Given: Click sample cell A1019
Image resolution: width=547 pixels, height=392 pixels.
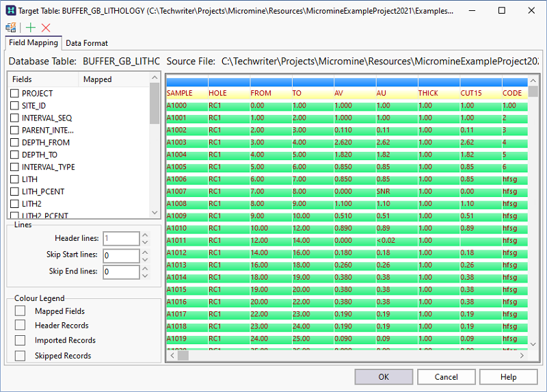Looking at the screenshot, I should (x=187, y=339).
